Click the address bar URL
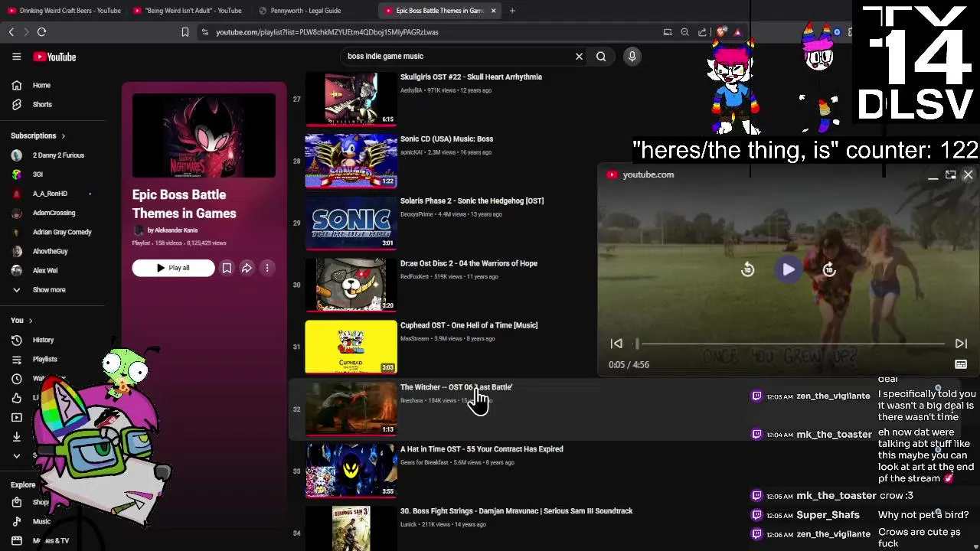Screen dimensions: 980x551 click(x=327, y=32)
